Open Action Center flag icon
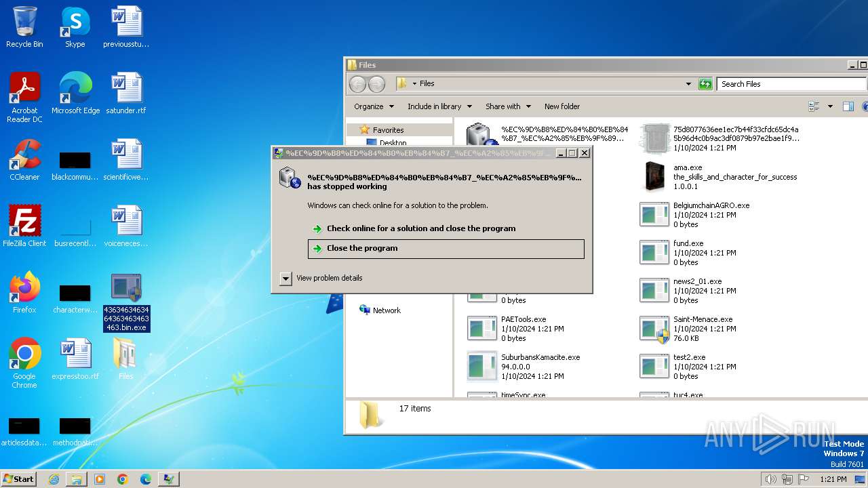Screen dimensions: 868x488 tap(804, 479)
